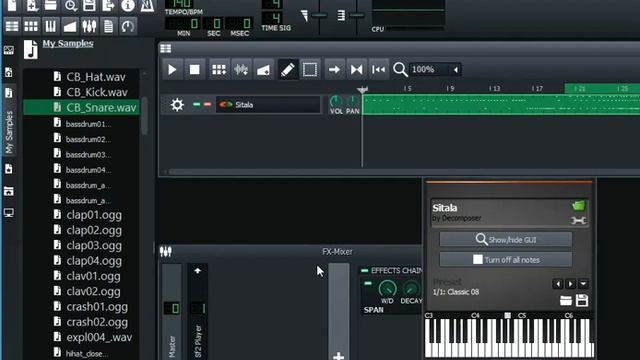Select the Master FX channel
640x360 pixels.
(x=172, y=312)
